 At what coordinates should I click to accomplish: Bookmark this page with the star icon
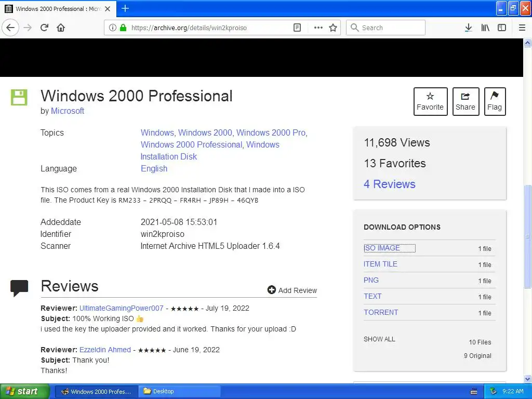click(x=333, y=28)
